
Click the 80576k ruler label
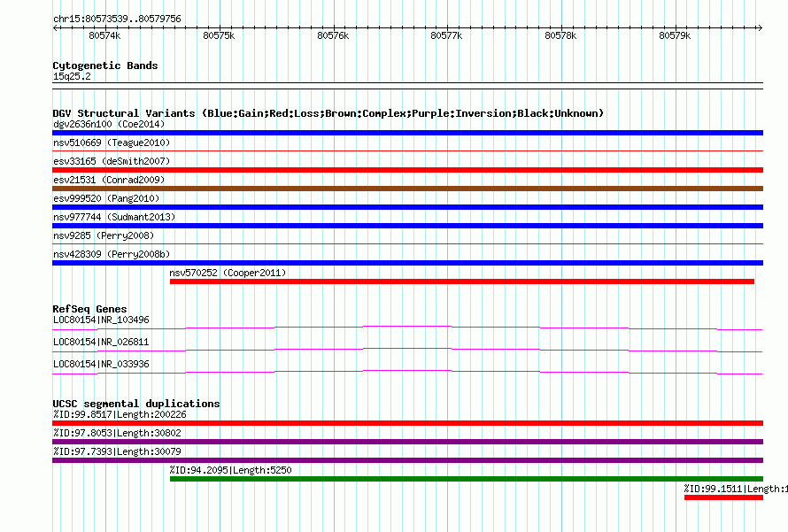click(333, 35)
